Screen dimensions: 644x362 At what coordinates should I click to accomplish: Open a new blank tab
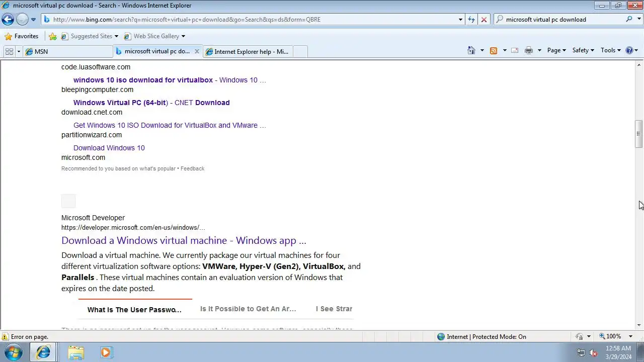[300, 51]
